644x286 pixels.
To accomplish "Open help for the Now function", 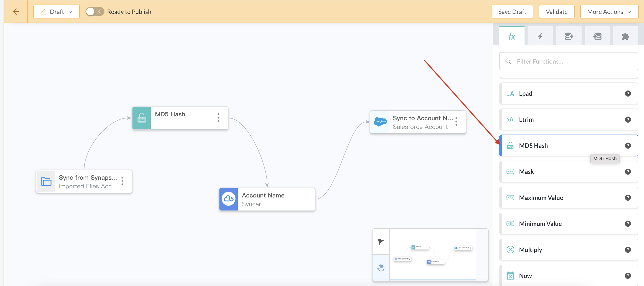I will (x=628, y=276).
